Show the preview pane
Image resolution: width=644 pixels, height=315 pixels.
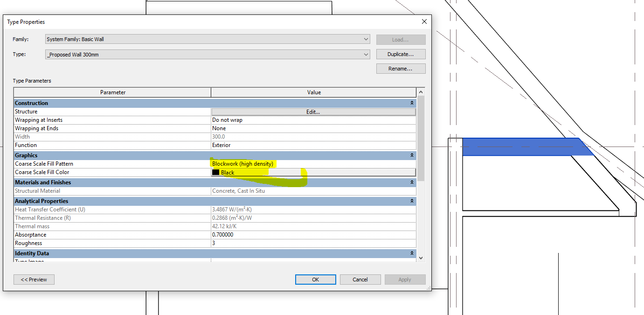point(34,279)
